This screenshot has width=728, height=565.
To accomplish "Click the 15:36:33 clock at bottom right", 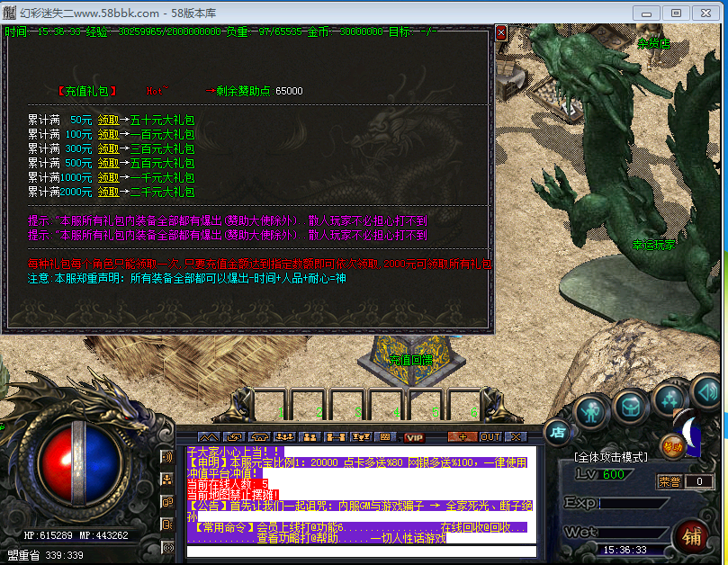I will (x=625, y=550).
